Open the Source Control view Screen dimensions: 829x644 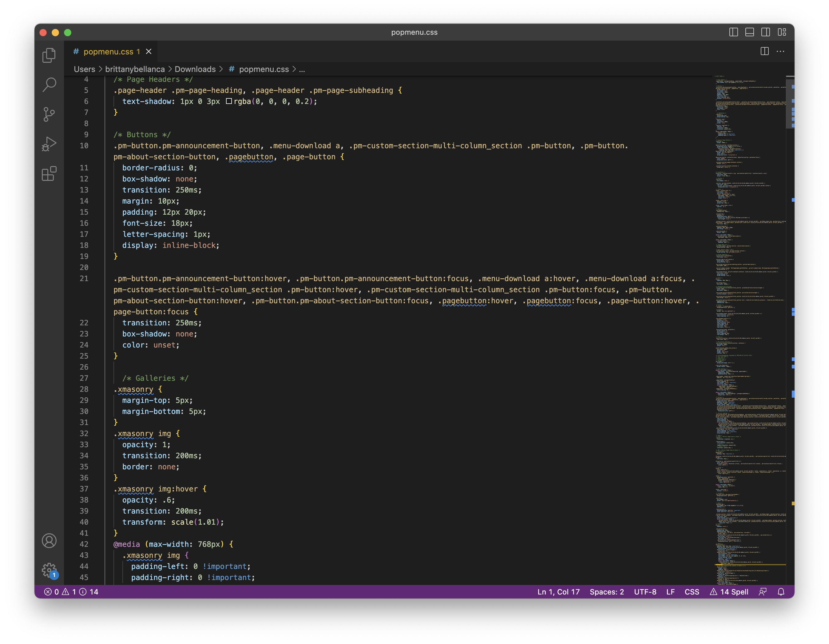(x=49, y=114)
